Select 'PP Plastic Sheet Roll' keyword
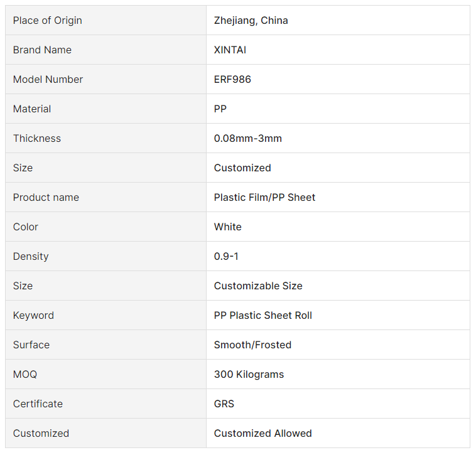This screenshot has height=455, width=476. tap(263, 316)
